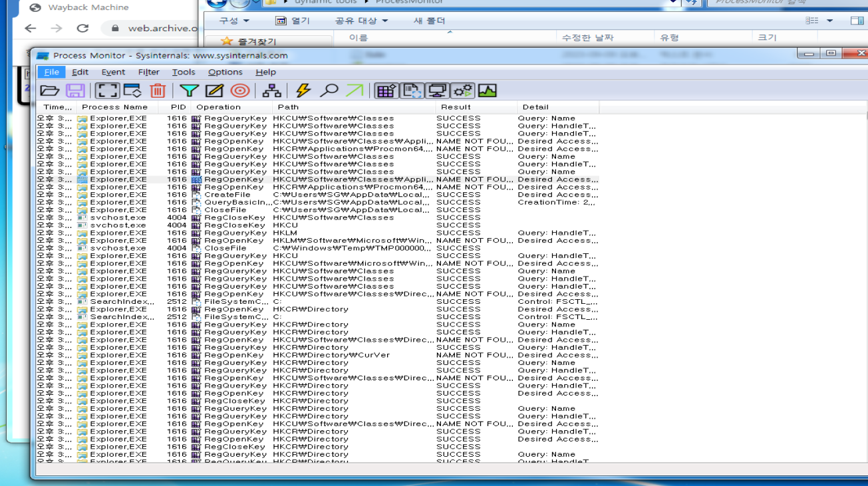868x486 pixels.
Task: Click the 크기 column header in Explorer
Action: (x=767, y=38)
